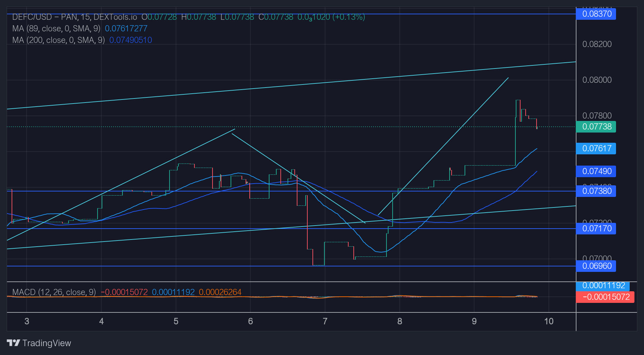Click the 0.07380 horizontal line label
This screenshot has height=355, width=644.
(x=596, y=191)
